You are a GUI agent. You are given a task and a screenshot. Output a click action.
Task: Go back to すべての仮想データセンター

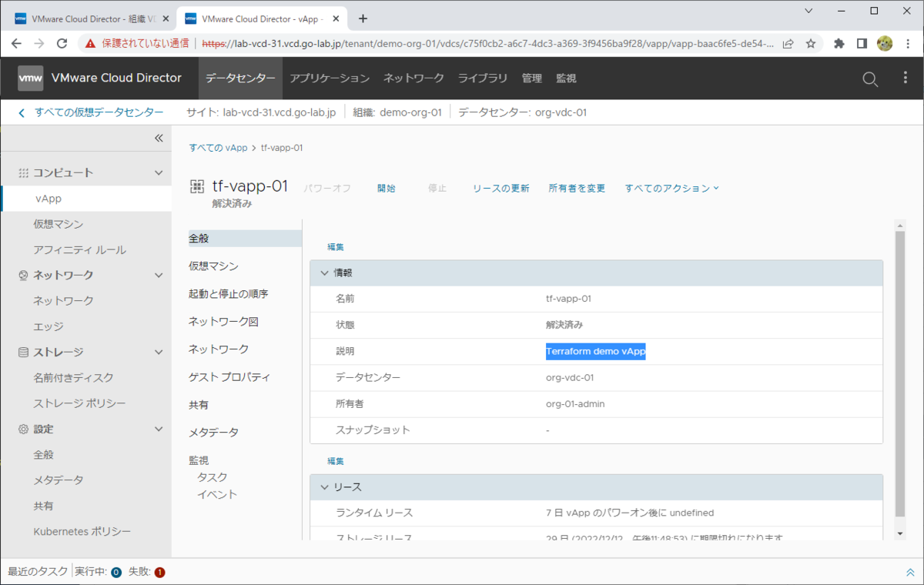[x=99, y=112]
